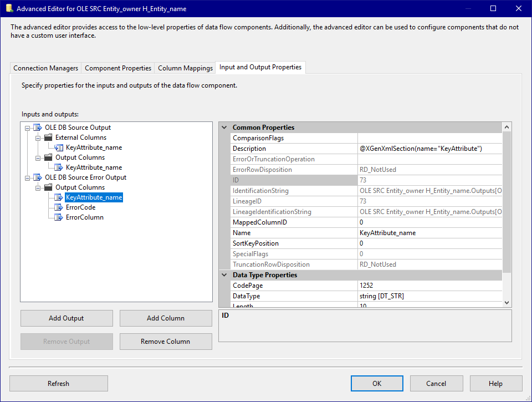Select the LineageID property row

(366, 201)
